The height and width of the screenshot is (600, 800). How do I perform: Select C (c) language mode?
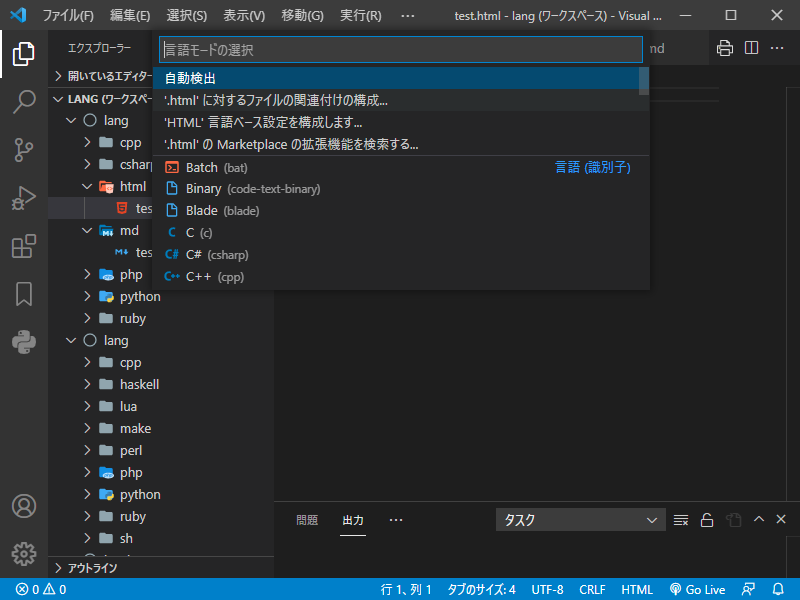click(401, 233)
